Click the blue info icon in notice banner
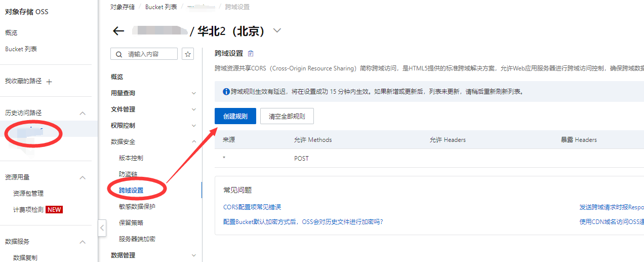This screenshot has width=644, height=262. (x=226, y=92)
